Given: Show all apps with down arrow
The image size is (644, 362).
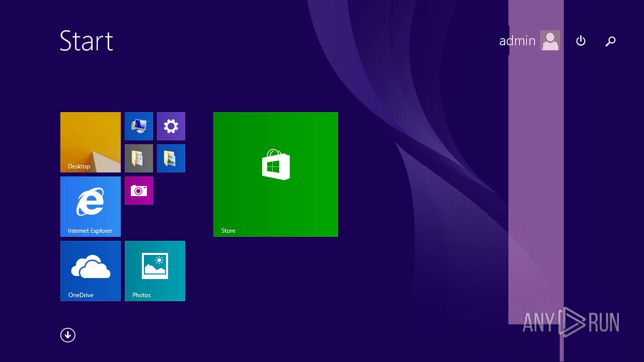Looking at the screenshot, I should (x=68, y=335).
